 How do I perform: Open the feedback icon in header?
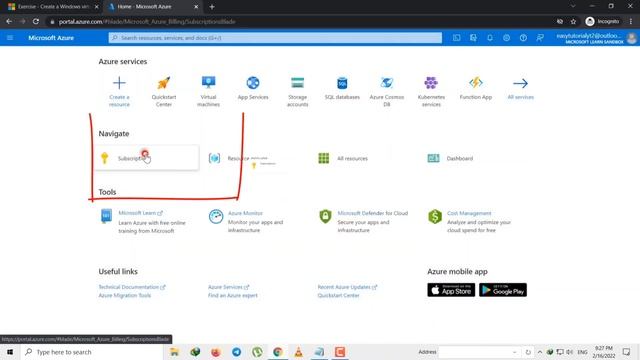(540, 38)
